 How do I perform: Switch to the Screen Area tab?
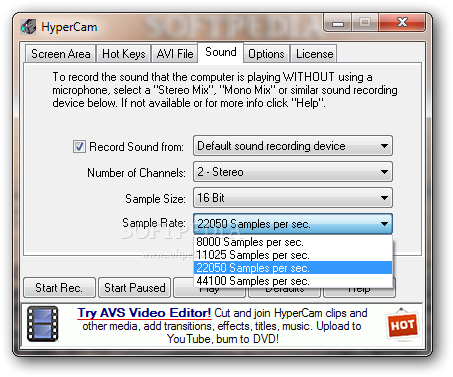61,54
